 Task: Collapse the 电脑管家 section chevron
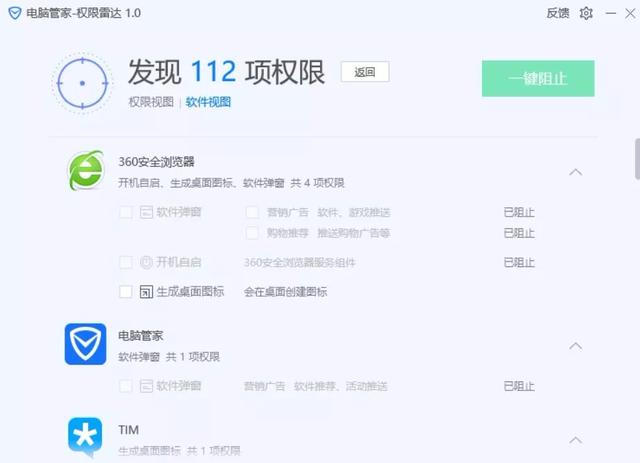coord(576,346)
